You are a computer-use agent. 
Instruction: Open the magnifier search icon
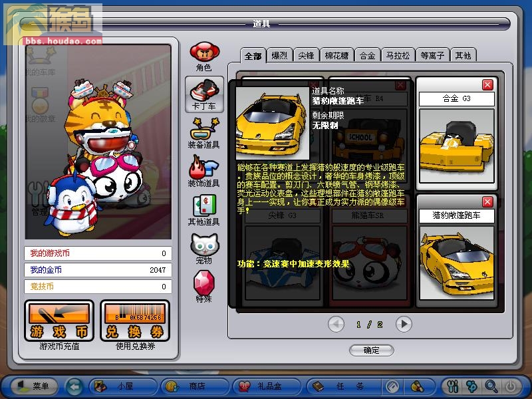pyautogui.click(x=491, y=386)
